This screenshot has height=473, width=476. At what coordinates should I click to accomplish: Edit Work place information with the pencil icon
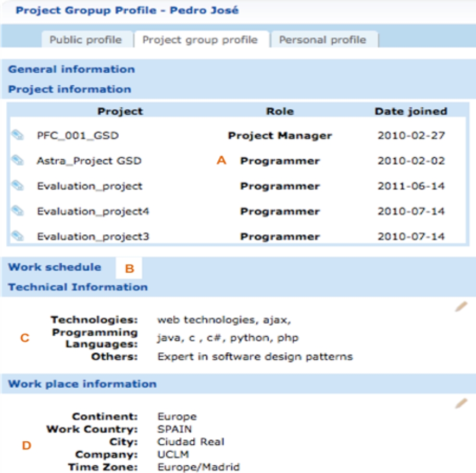coord(461,403)
